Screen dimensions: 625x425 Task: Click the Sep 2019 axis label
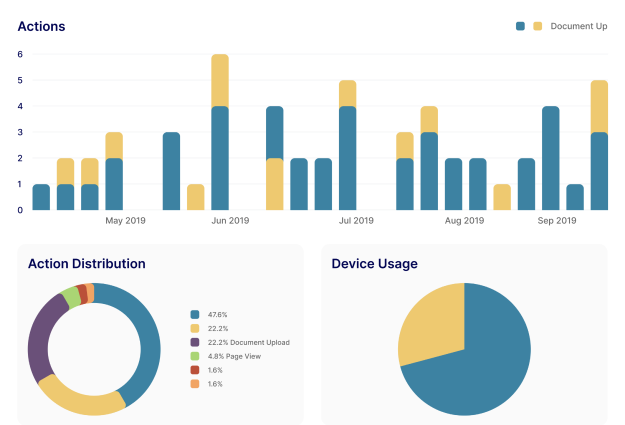point(557,220)
